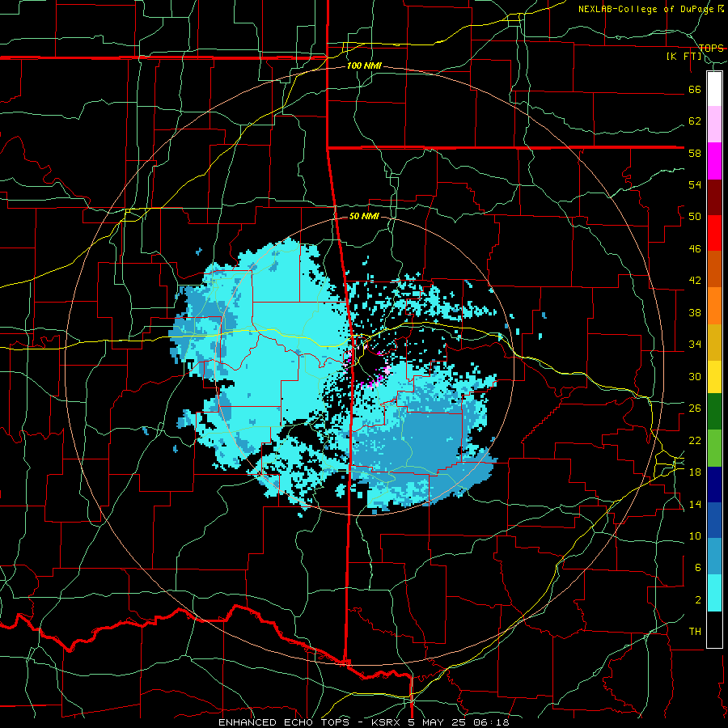The image size is (728, 728).
Task: Click the light green legend swatch
Action: click(x=714, y=448)
